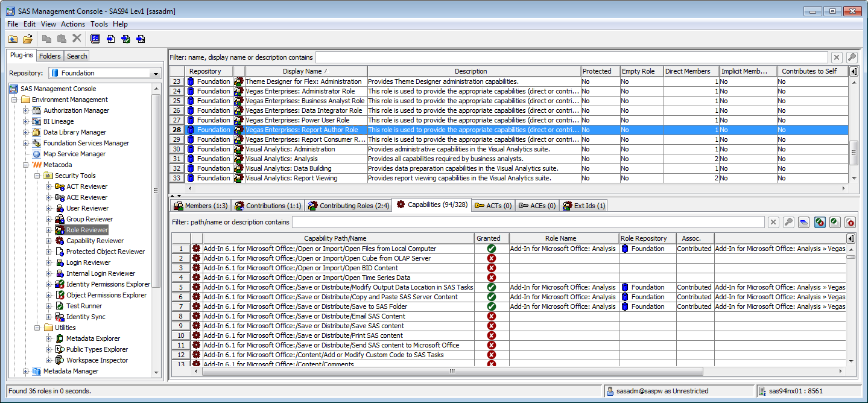Switch to the Folders tab
Viewport: 868px width, 403px height.
click(x=49, y=56)
